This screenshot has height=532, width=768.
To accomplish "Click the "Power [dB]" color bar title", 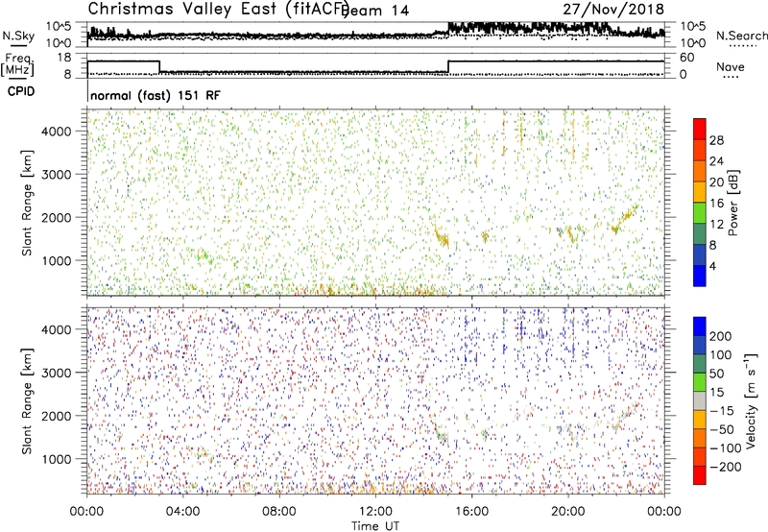I will [x=732, y=203].
